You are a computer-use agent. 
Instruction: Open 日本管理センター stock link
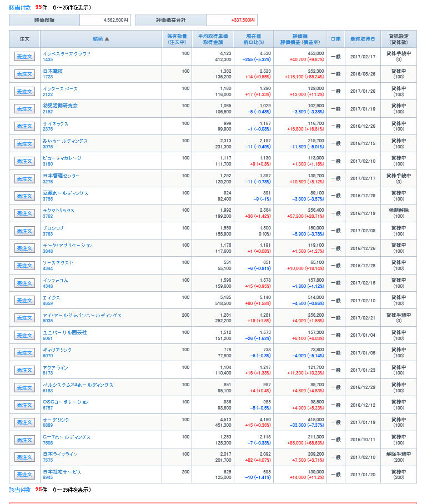[x=61, y=176]
